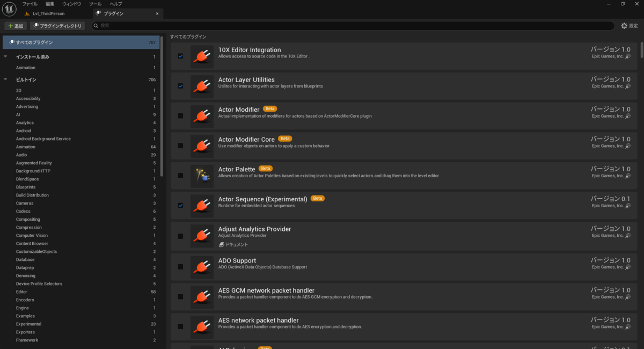The image size is (644, 349).
Task: Click the search magnifier icon
Action: pos(96,26)
